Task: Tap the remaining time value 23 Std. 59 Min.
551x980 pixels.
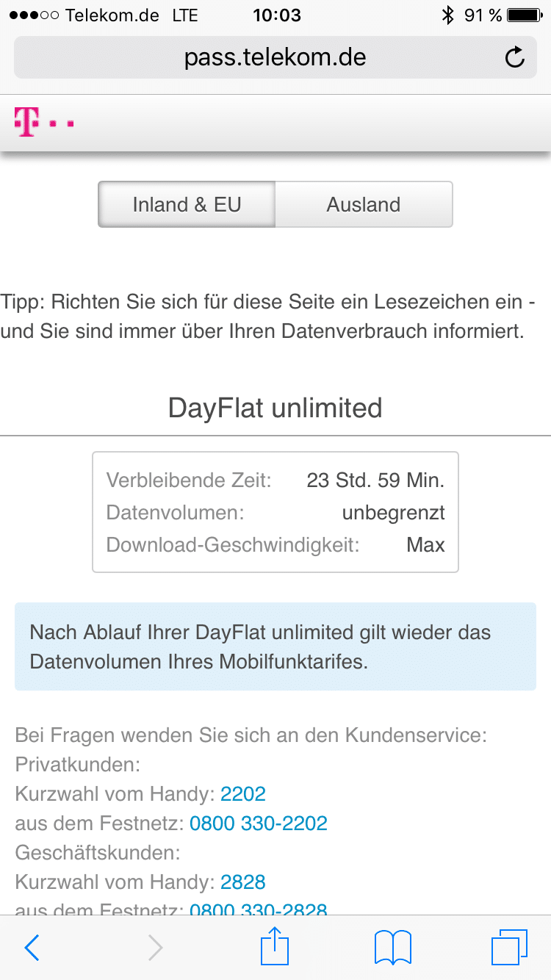Action: click(375, 480)
